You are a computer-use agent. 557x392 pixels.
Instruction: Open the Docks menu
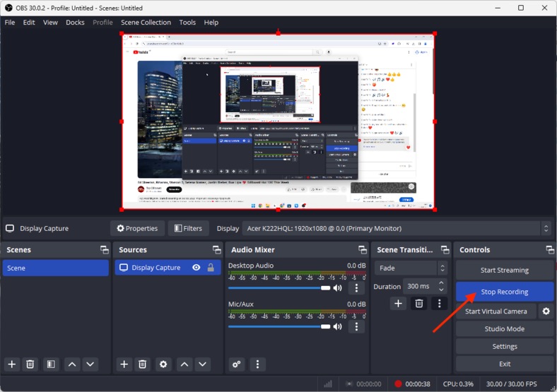click(x=75, y=23)
